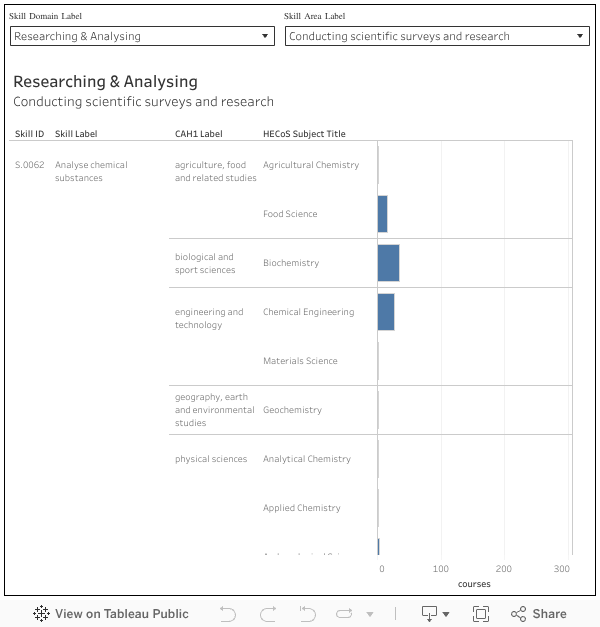Click the HECoS Subject Title column header
The image size is (600, 627).
pos(304,134)
